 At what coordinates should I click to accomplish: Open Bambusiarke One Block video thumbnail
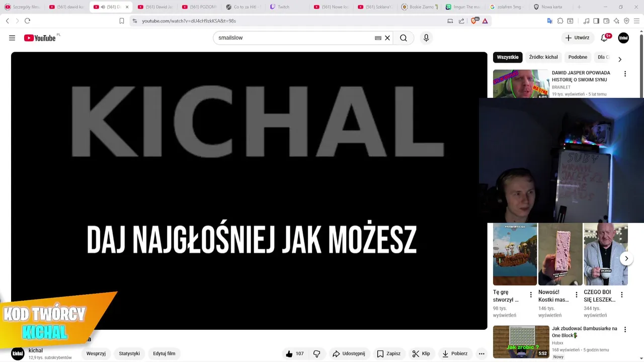point(521,342)
